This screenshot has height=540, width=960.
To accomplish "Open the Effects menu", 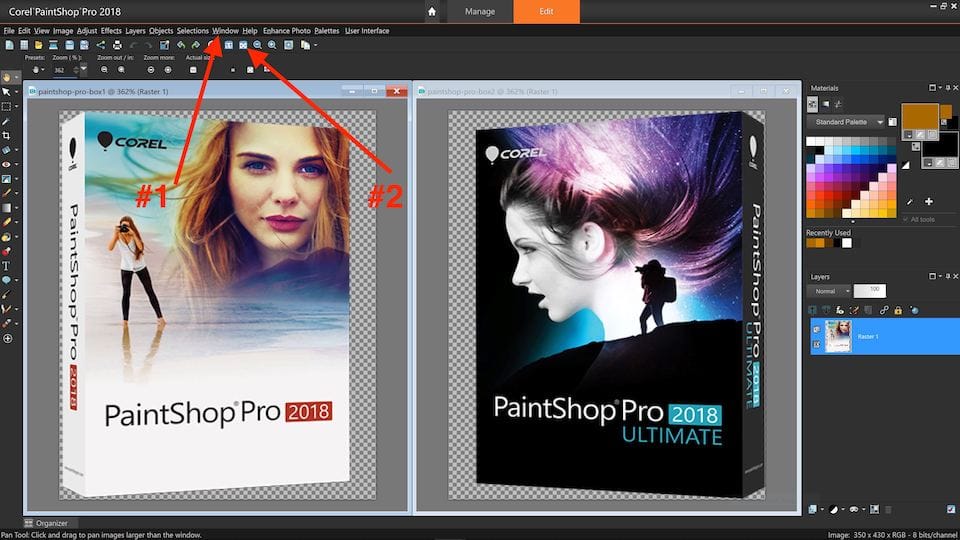I will (111, 31).
